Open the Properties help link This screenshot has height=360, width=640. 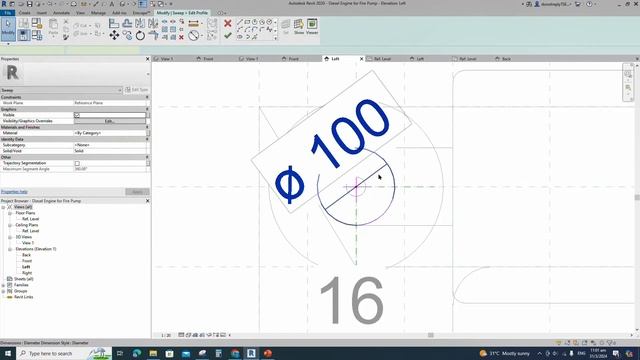tap(14, 192)
